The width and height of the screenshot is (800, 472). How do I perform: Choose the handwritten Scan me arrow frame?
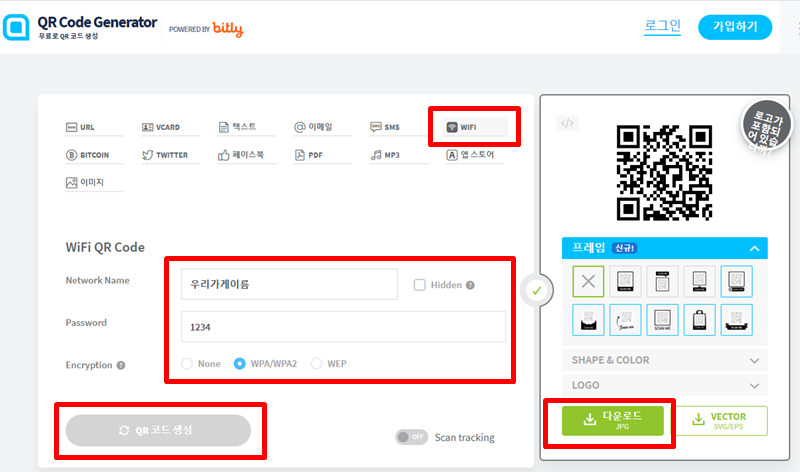pos(626,320)
